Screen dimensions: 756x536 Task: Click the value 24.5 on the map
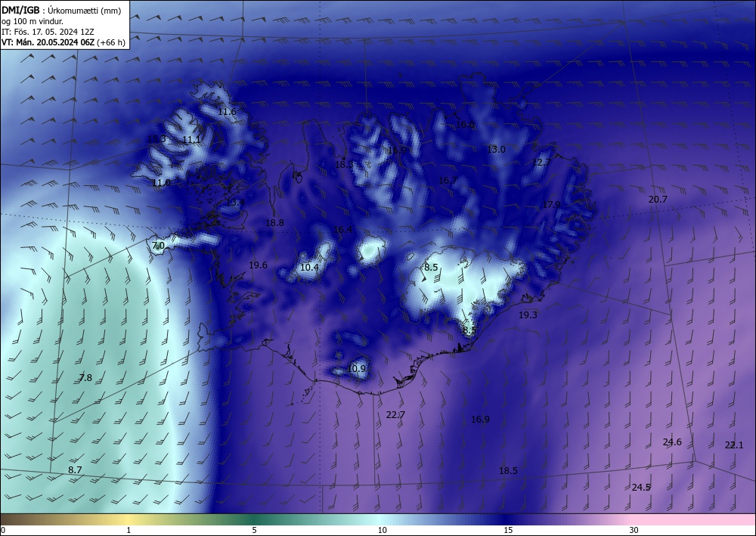641,488
